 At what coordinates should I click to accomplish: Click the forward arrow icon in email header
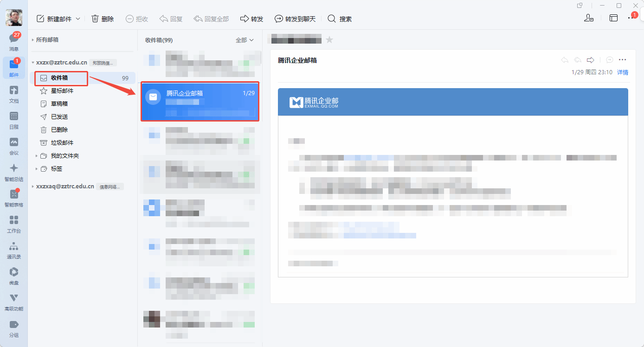click(x=591, y=60)
